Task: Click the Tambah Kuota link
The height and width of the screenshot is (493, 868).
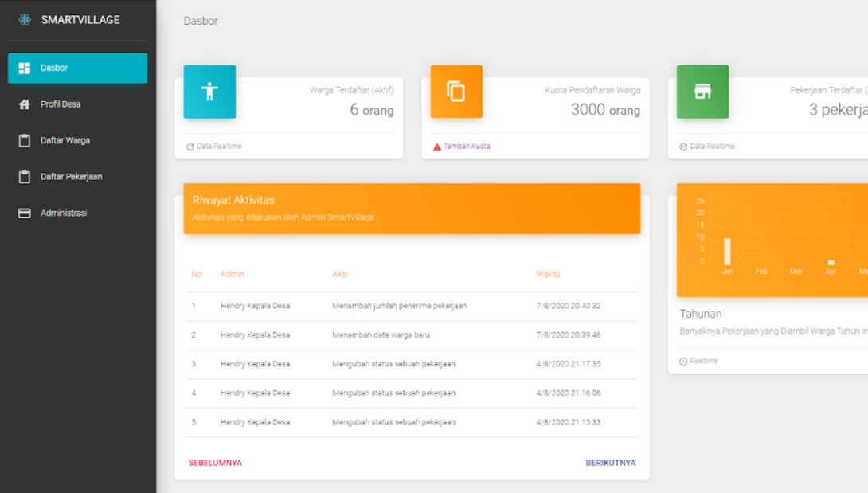Action: click(467, 147)
